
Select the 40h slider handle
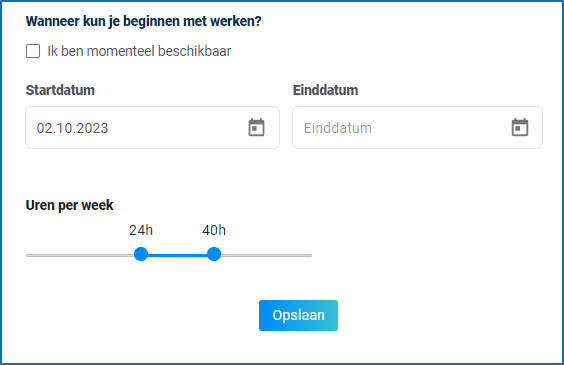[x=214, y=254]
